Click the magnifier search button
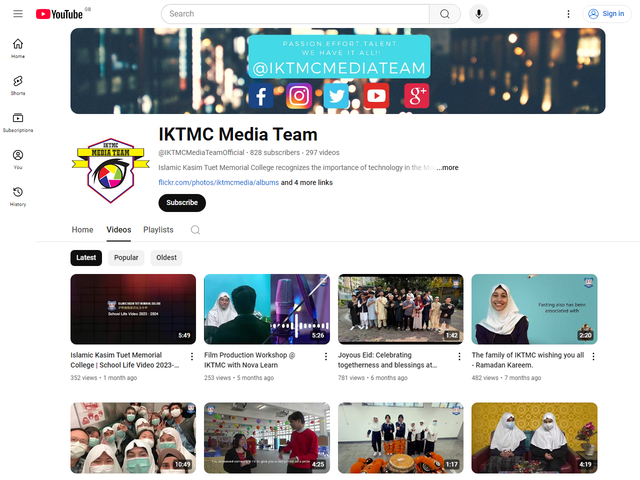The image size is (640, 480). tap(444, 14)
